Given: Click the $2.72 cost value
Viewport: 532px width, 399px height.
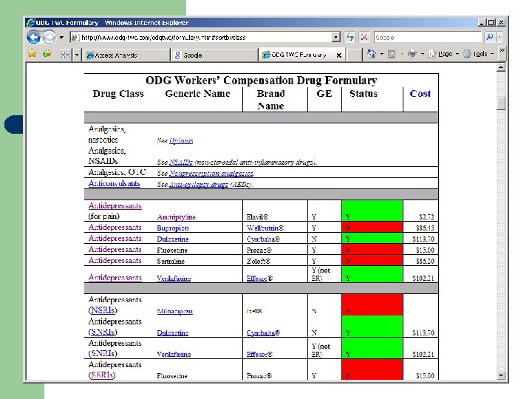Looking at the screenshot, I should pyautogui.click(x=426, y=217).
